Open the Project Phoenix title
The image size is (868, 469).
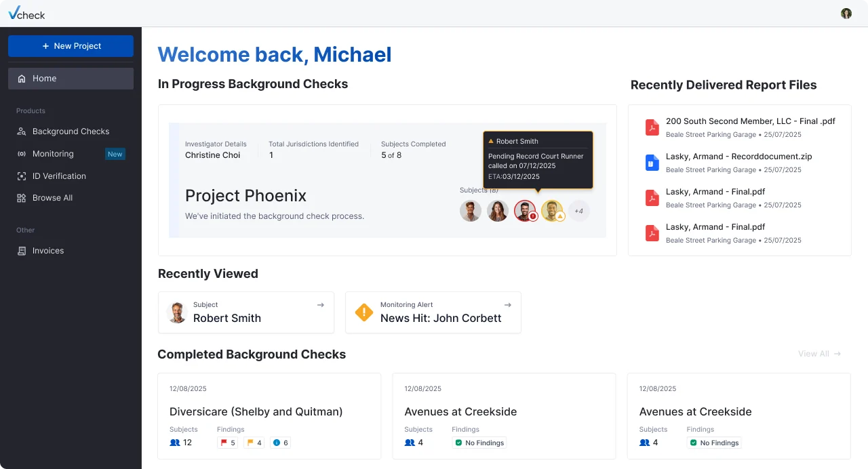click(245, 196)
